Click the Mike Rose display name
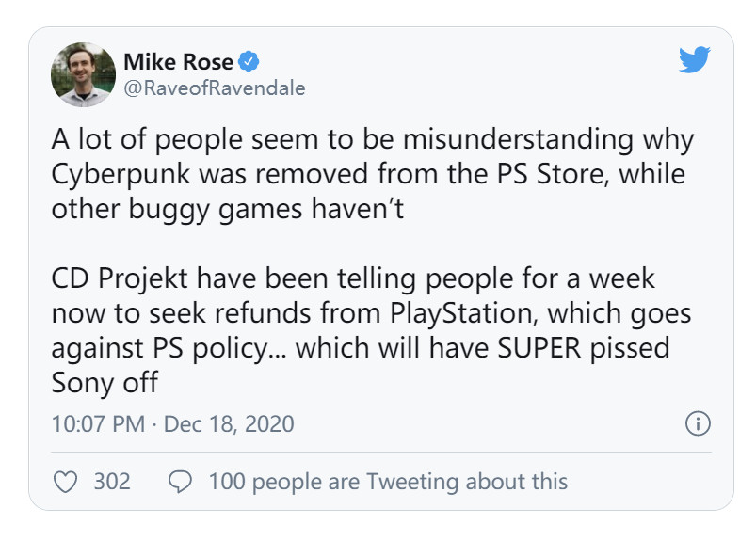The image size is (756, 541). (179, 62)
